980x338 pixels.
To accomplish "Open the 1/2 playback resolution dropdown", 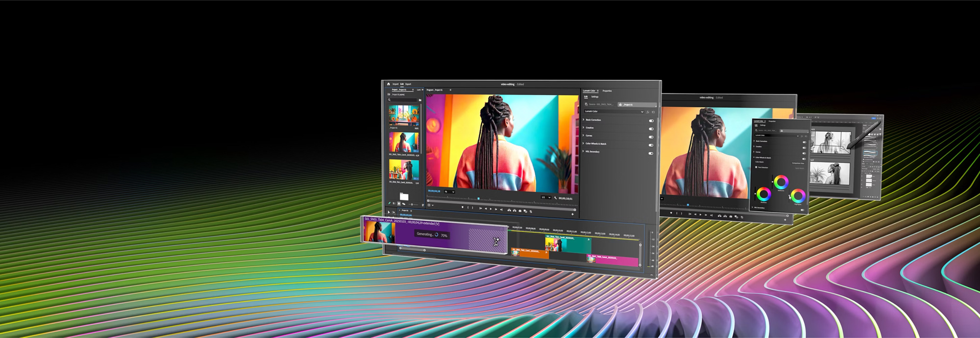I will tap(546, 197).
